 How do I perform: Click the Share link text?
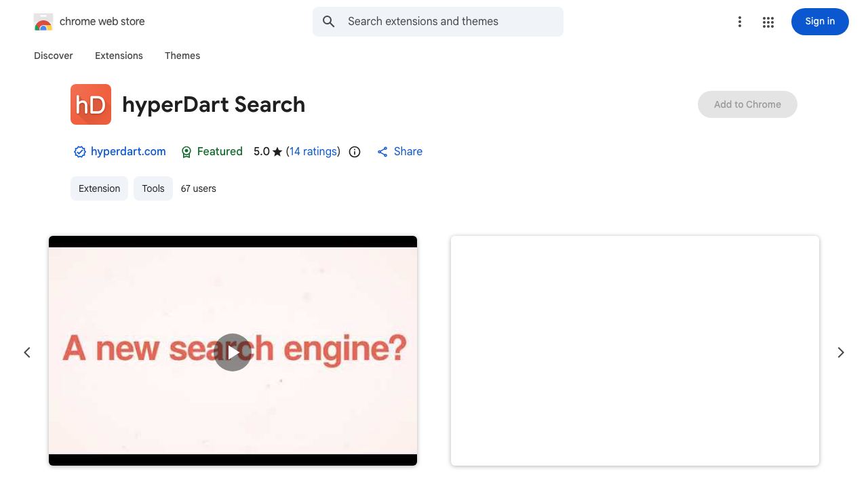(x=408, y=152)
